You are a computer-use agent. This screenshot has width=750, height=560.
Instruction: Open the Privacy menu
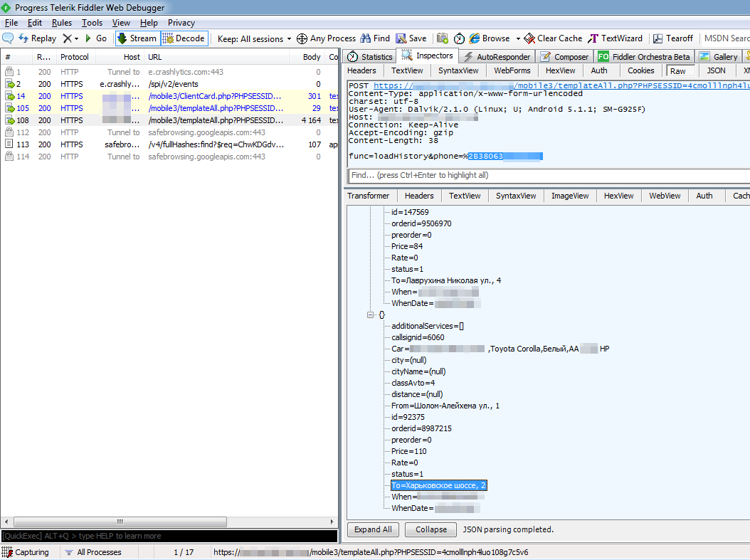[x=181, y=23]
